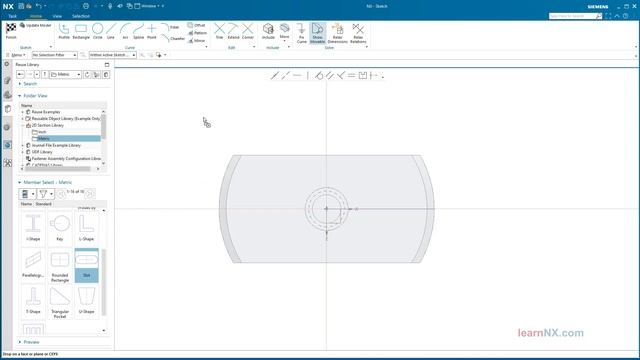Open the Menu dropdown
The width and height of the screenshot is (640, 360).
point(16,55)
